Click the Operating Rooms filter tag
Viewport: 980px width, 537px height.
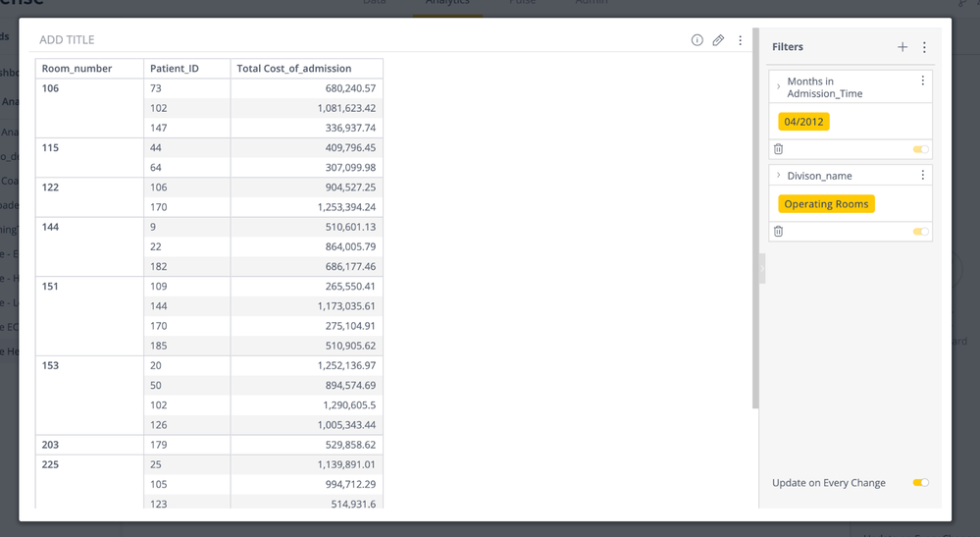[826, 204]
